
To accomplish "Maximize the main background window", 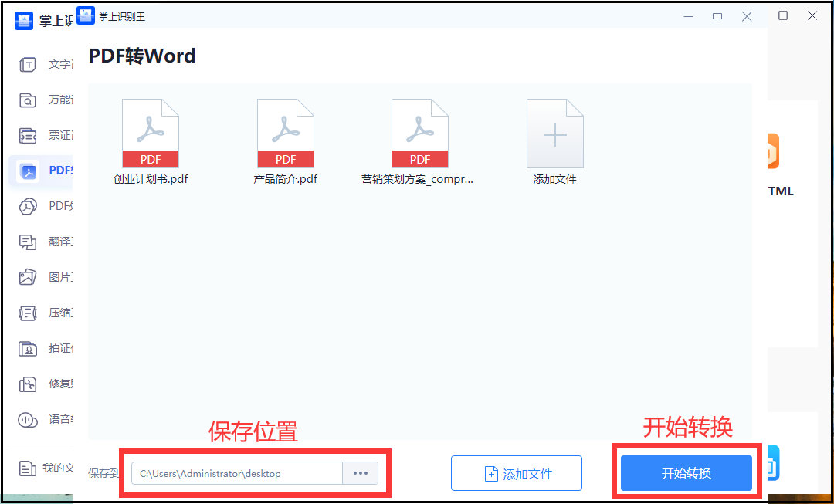I will coord(783,15).
